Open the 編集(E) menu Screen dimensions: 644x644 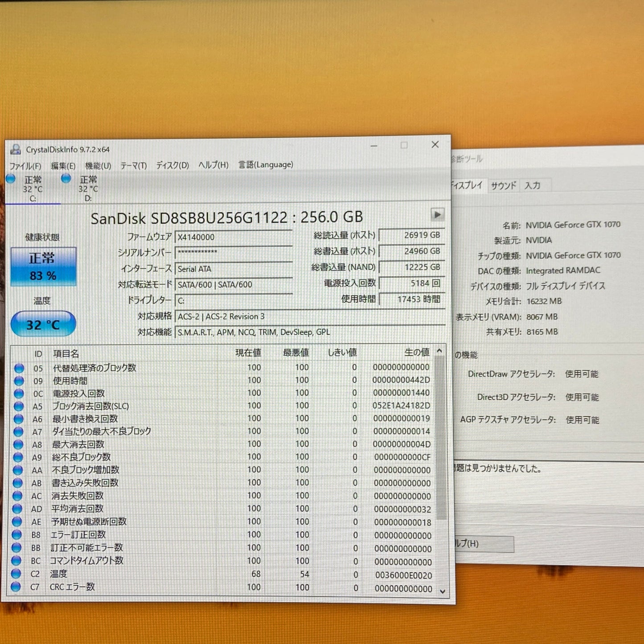pos(63,166)
